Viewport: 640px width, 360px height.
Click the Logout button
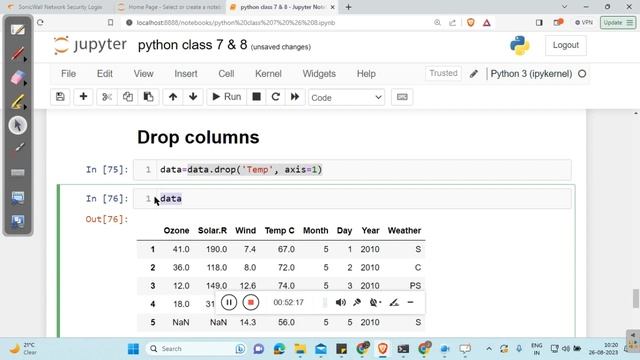click(566, 45)
